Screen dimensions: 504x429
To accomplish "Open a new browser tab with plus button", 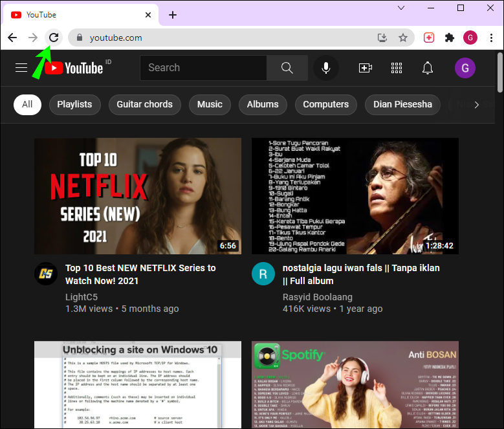I will coord(173,15).
